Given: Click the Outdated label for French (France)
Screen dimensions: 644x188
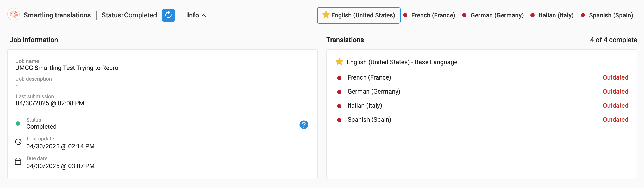Looking at the screenshot, I should pyautogui.click(x=615, y=77).
